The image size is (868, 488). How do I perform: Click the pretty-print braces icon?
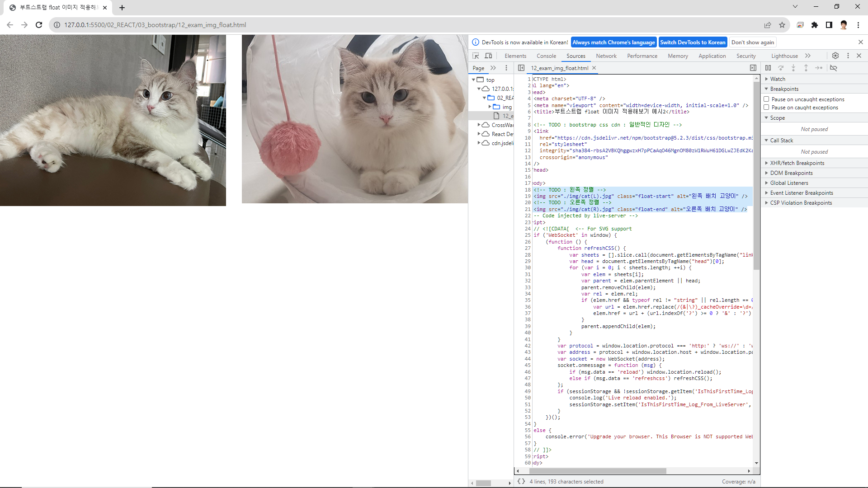[521, 481]
